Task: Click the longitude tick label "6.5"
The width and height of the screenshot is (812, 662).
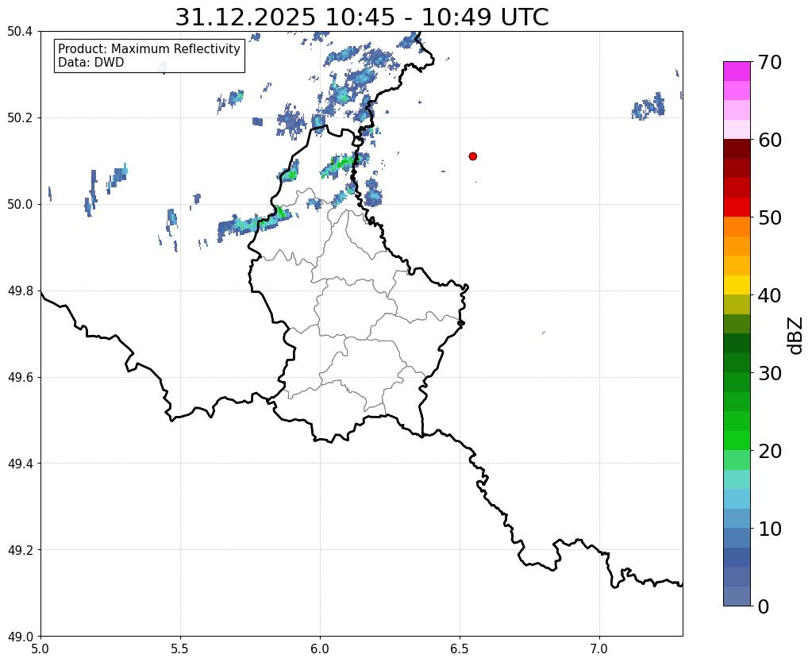Action: tap(460, 649)
